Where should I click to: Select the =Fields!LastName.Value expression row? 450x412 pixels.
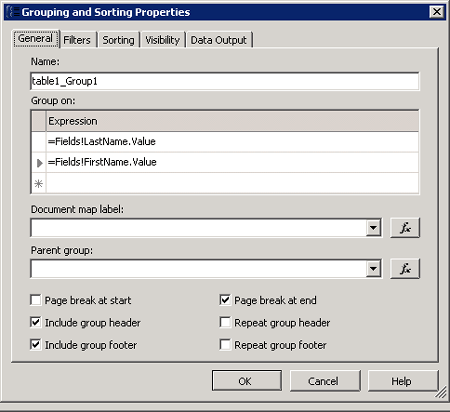tap(232, 142)
